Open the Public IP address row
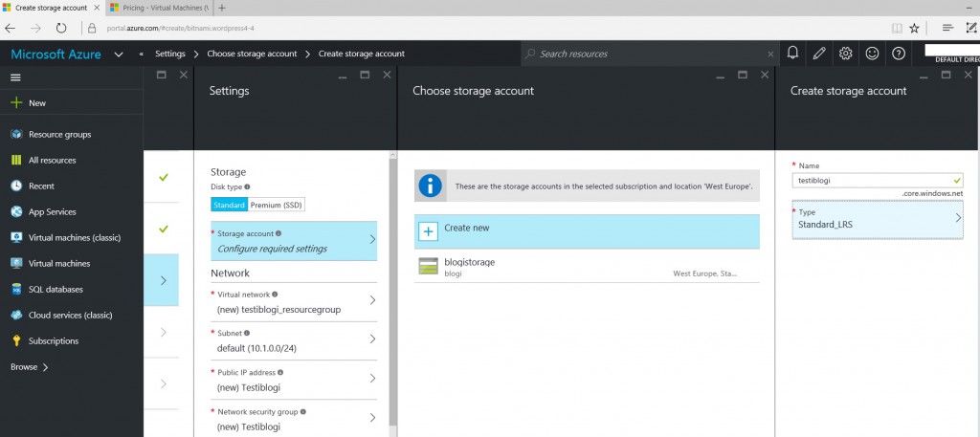 294,380
